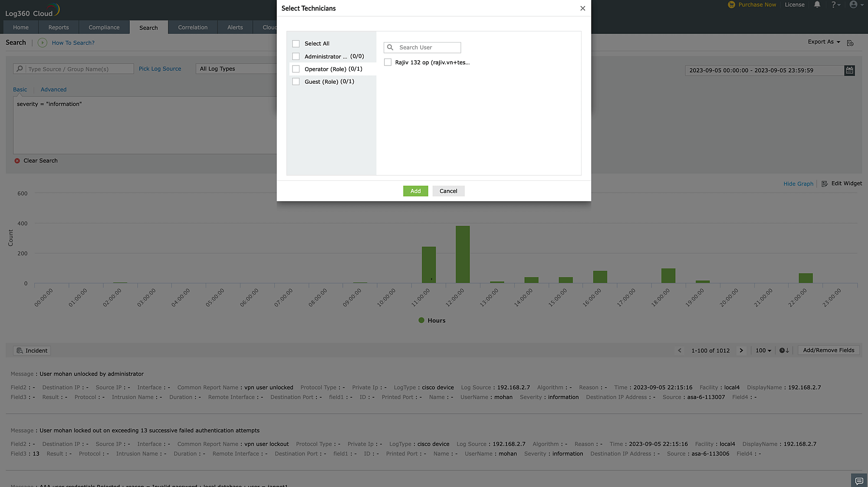Viewport: 868px width, 487px height.
Task: Click the schedule export icon
Action: point(850,43)
